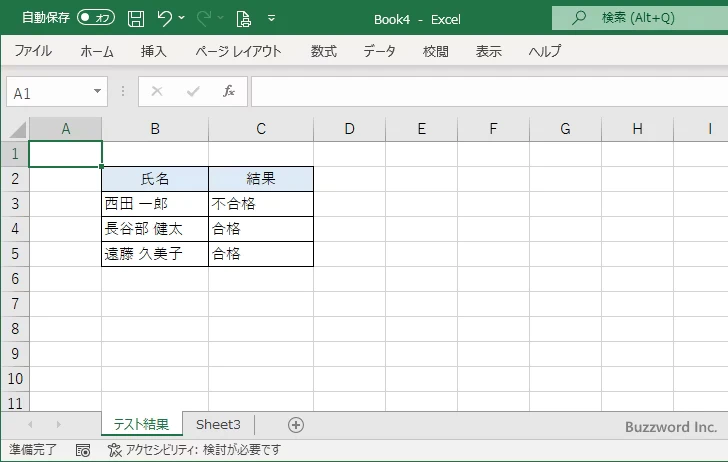Click the 氏名 header cell

coord(155,179)
